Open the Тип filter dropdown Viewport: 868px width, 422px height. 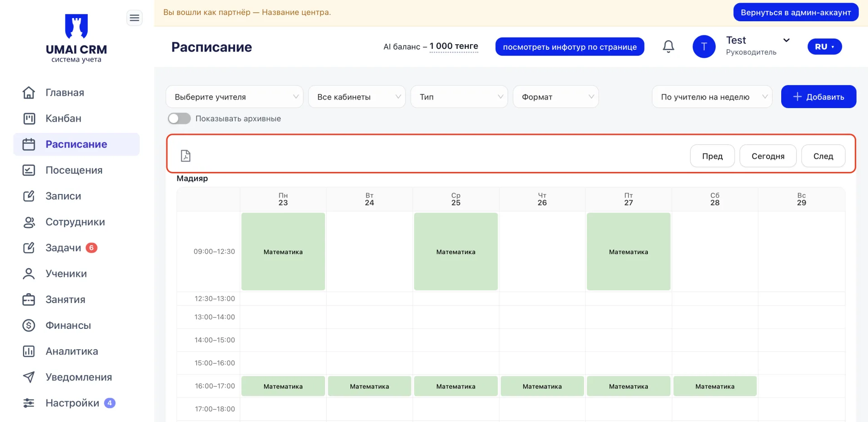point(459,97)
